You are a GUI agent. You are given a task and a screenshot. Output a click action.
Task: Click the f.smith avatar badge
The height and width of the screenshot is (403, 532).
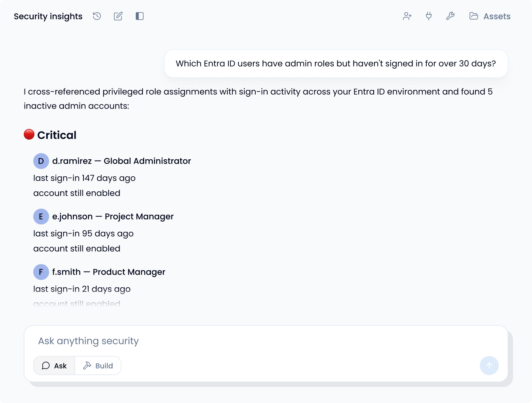41,272
